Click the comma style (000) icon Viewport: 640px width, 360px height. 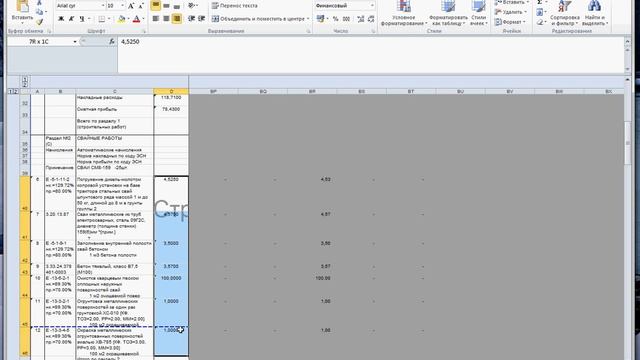click(346, 19)
